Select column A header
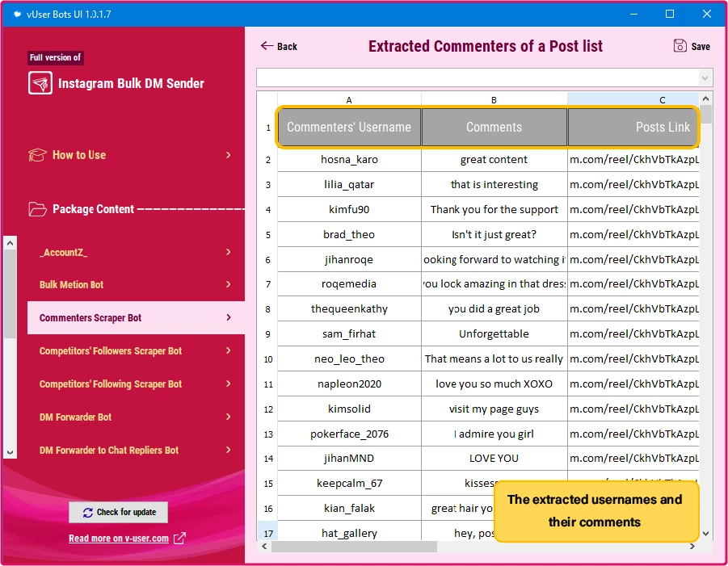 click(x=349, y=100)
